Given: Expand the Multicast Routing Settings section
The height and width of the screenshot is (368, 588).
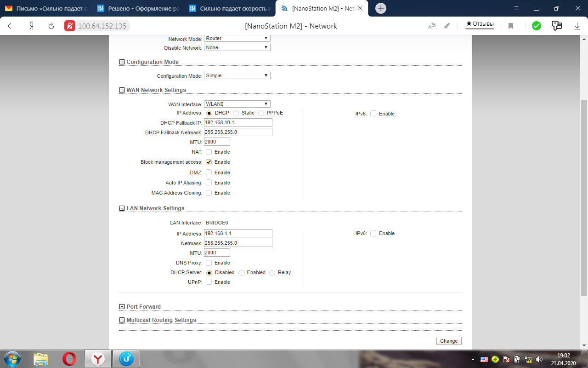Looking at the screenshot, I should click(122, 320).
